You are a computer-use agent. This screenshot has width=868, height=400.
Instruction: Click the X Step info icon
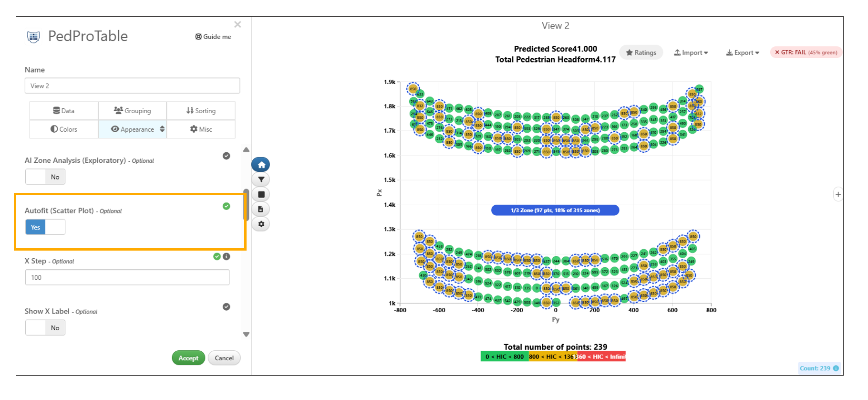227,256
